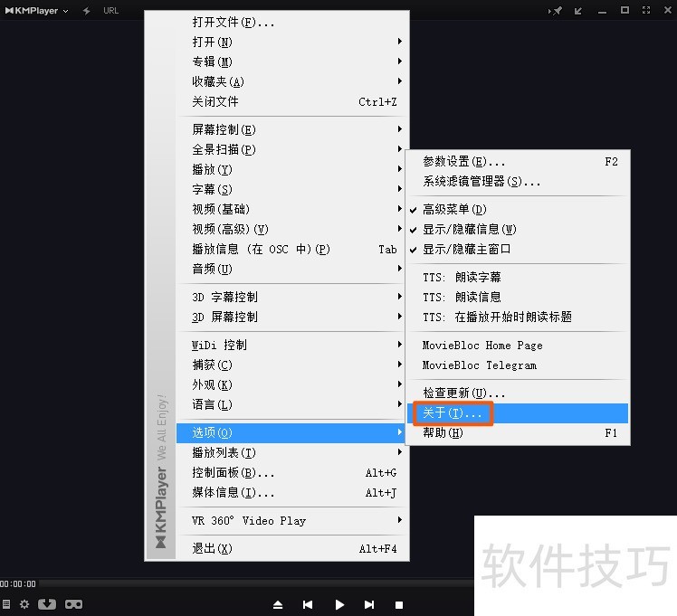Click the compact mode arrow icon
Screen dimensions: 677x616
pos(578,11)
